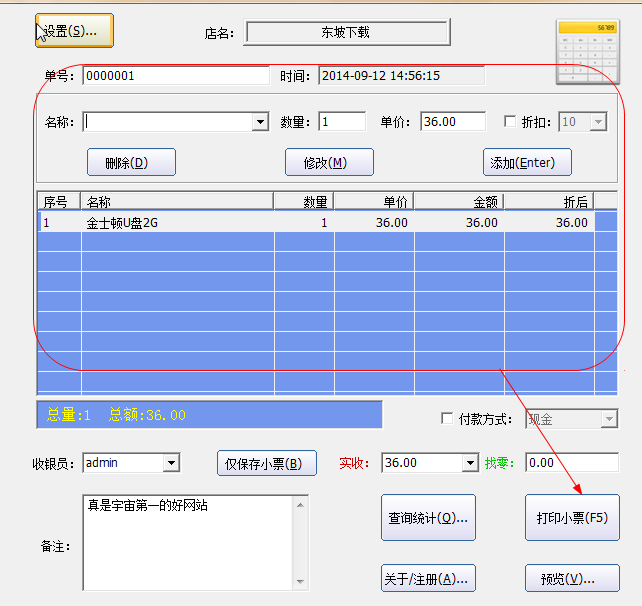This screenshot has height=606, width=642.
Task: Click the 店名 field showing 东坡下载
Action: pos(347,32)
